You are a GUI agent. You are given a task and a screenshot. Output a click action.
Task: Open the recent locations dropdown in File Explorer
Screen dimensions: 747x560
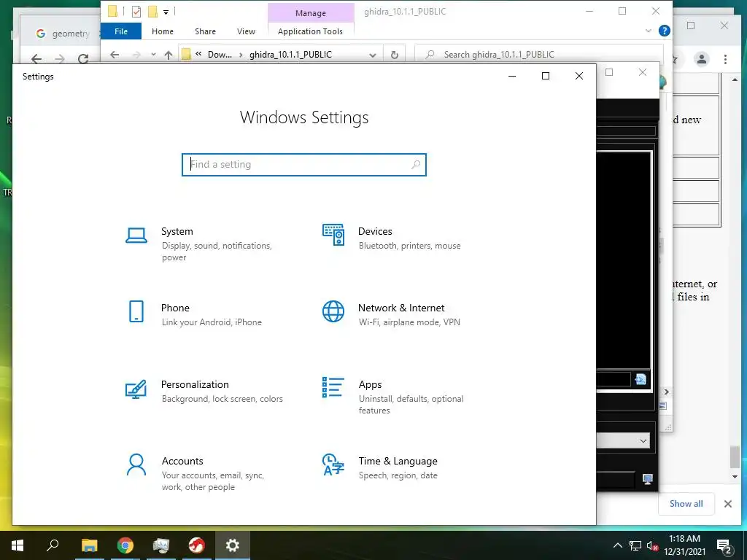point(153,55)
